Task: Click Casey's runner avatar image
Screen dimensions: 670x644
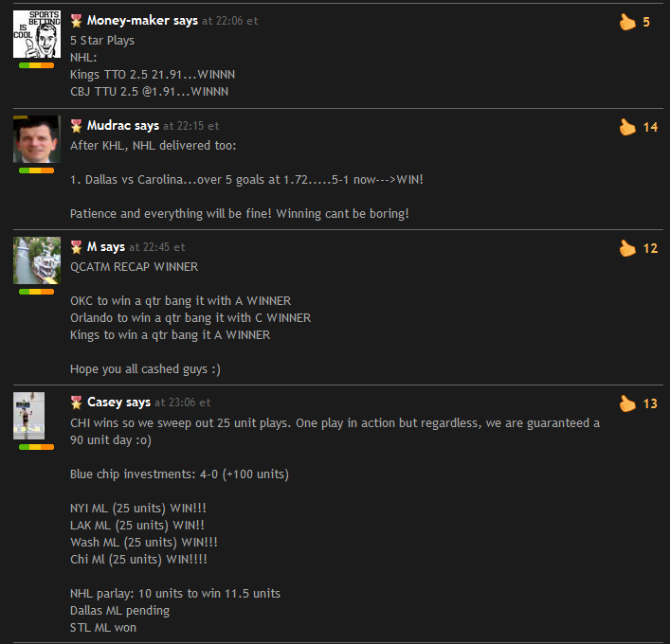Action: [x=29, y=416]
